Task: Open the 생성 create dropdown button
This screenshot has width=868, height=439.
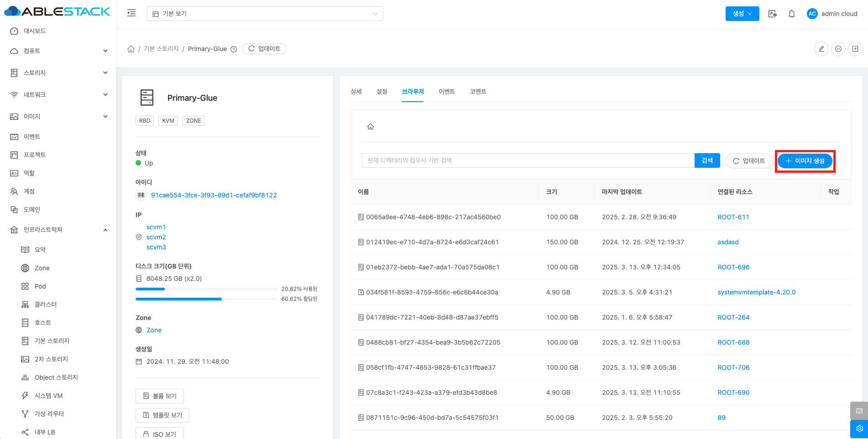Action: (742, 14)
